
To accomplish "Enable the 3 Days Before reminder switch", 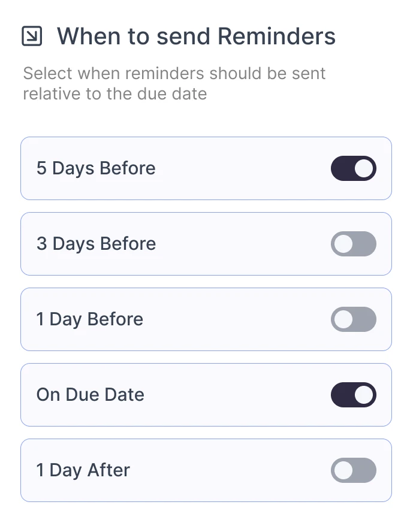I will (x=353, y=244).
